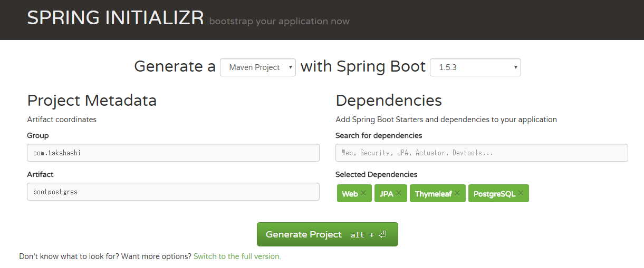The height and width of the screenshot is (268, 644).
Task: Click the Artifact input field
Action: [173, 192]
